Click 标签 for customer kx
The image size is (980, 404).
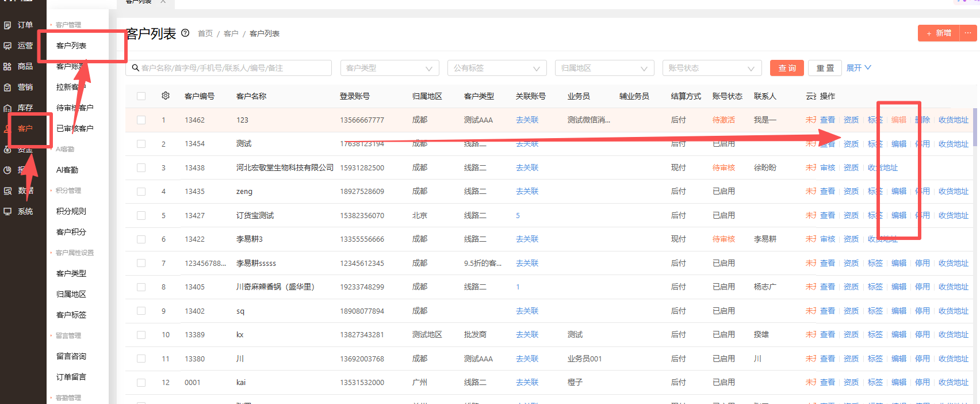875,334
